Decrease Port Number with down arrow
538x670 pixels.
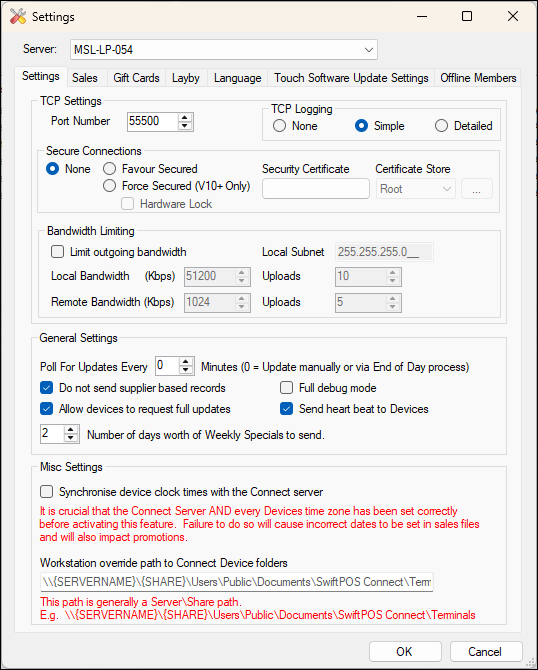click(x=185, y=126)
